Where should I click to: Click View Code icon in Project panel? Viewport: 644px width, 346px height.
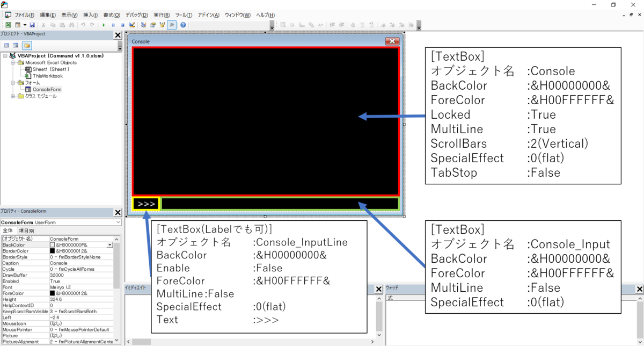(x=7, y=45)
